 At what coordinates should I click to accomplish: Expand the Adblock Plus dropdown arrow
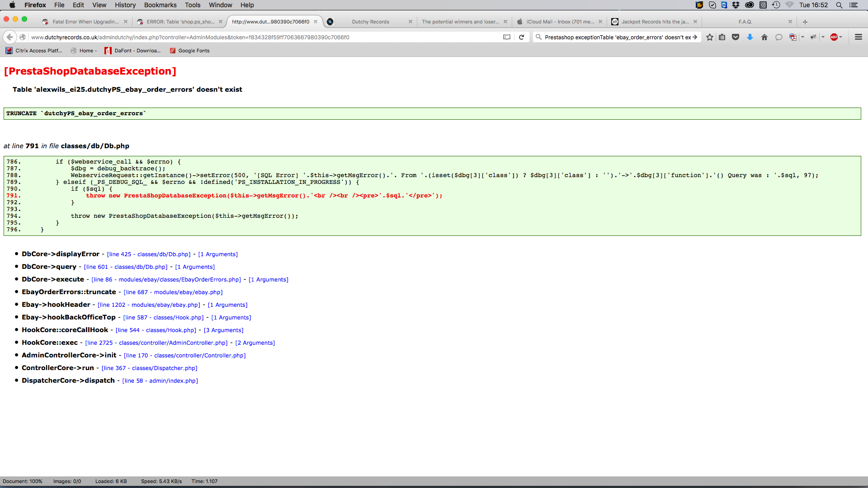pos(841,37)
